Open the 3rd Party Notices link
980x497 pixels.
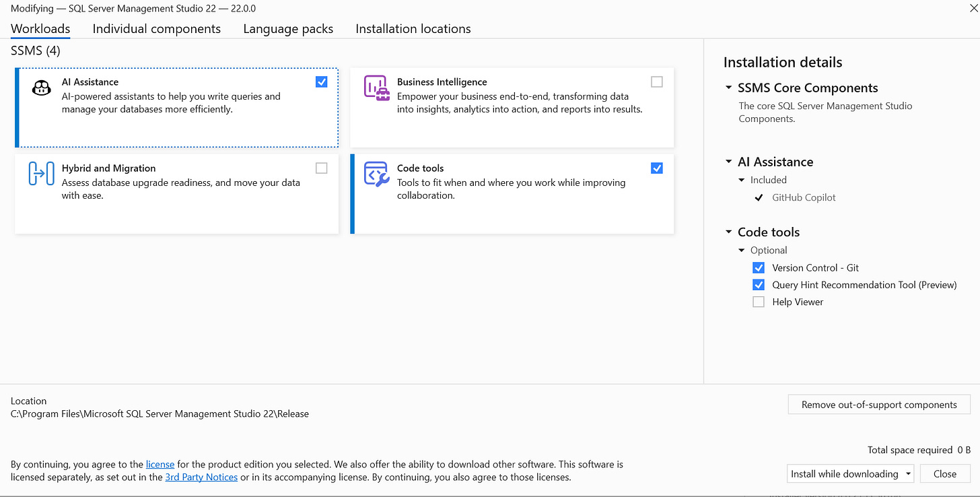point(201,477)
